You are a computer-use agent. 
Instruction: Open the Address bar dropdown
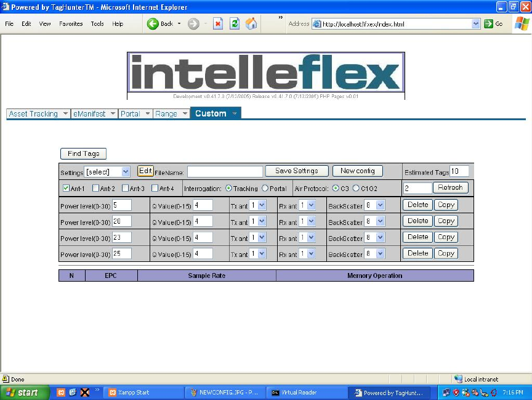476,24
